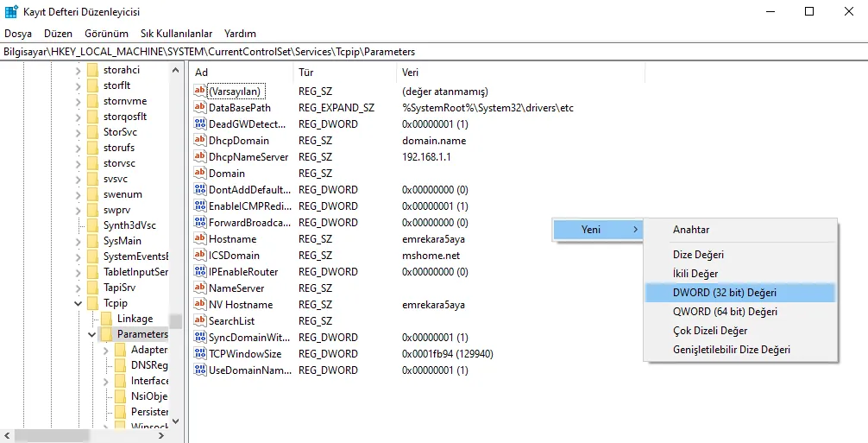Select QWORD (64 bit) Değeri option
This screenshot has width=868, height=443.
pyautogui.click(x=725, y=312)
